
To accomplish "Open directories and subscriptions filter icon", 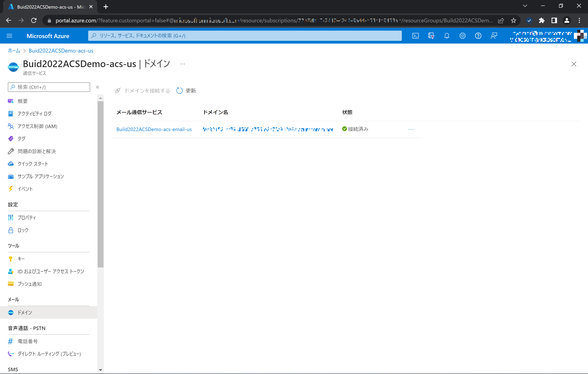I will 431,36.
